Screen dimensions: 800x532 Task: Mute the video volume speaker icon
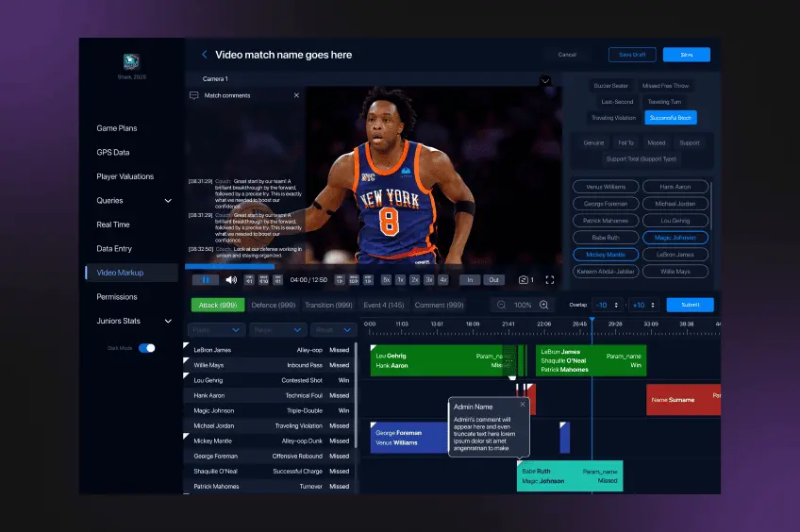[x=231, y=280]
